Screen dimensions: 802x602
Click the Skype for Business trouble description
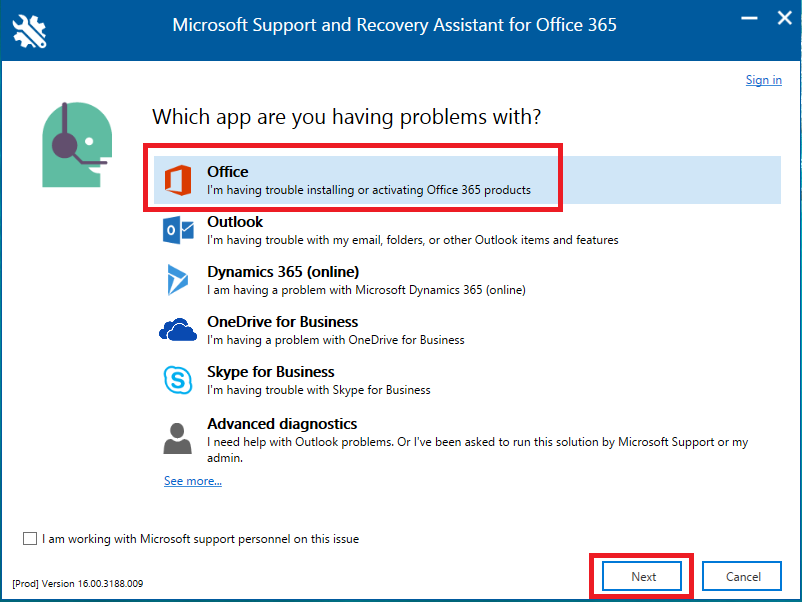point(319,390)
